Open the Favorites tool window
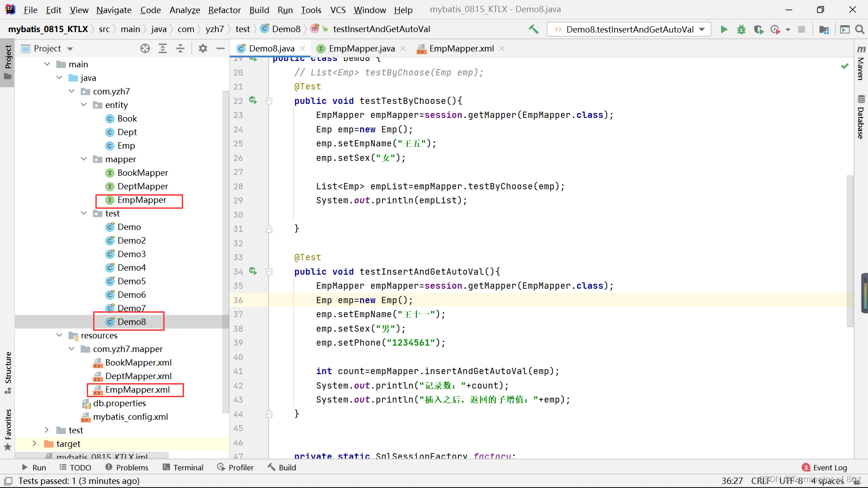This screenshot has width=868, height=488. click(x=8, y=429)
